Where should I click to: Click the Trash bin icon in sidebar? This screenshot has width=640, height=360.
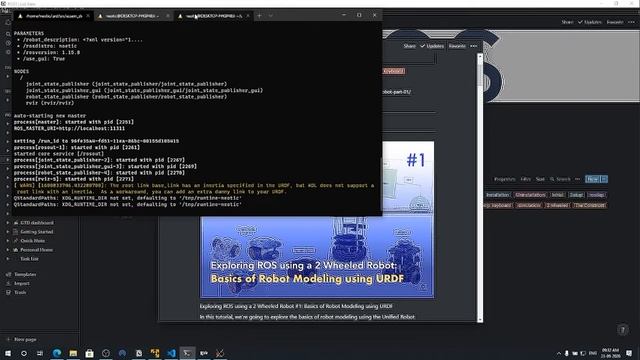click(x=8, y=292)
